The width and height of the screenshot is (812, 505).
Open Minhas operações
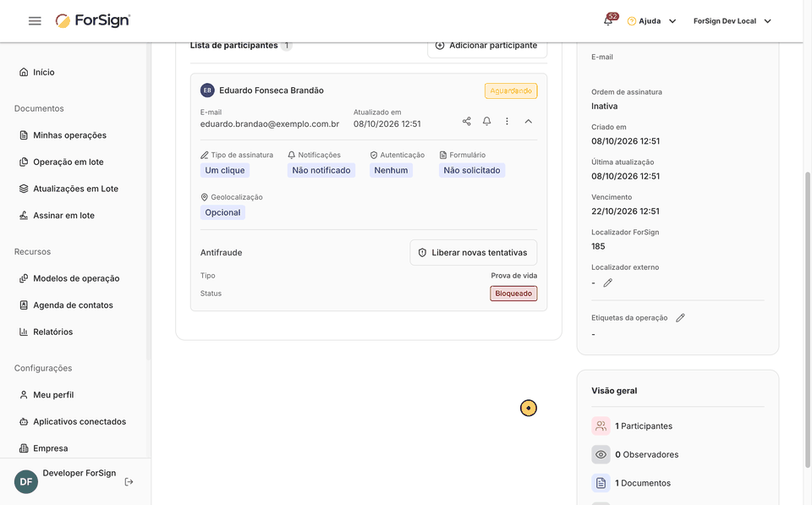click(x=63, y=135)
